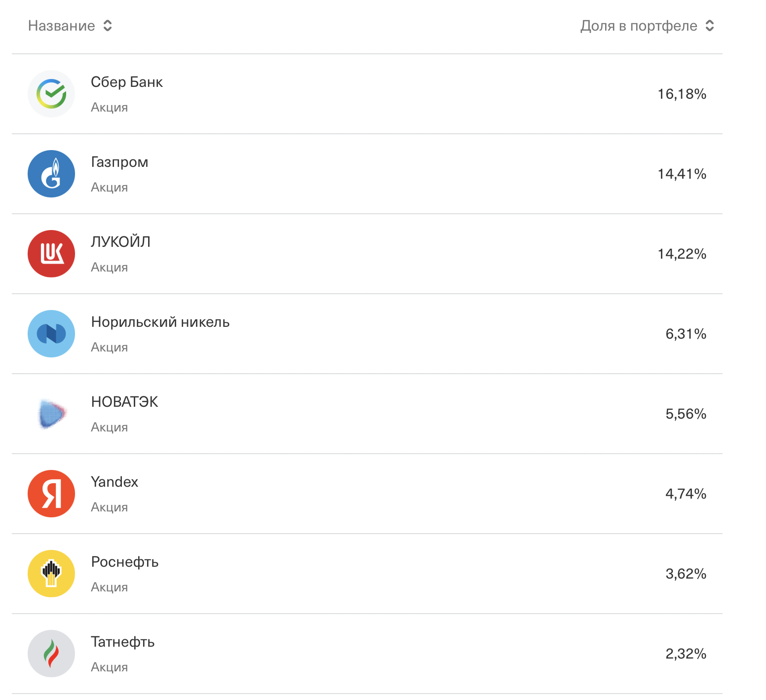Click the Норильский никель light blue logo
Screen dimensions: 766x700
click(x=51, y=334)
